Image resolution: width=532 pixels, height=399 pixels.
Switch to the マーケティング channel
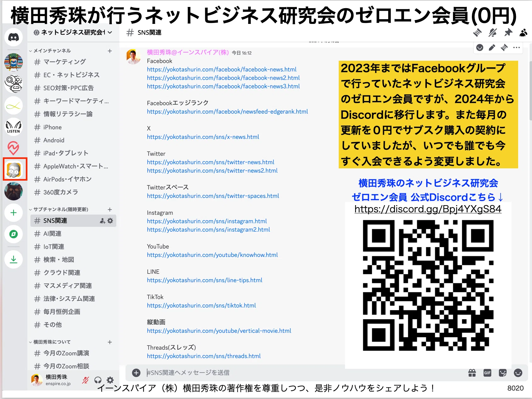[73, 62]
